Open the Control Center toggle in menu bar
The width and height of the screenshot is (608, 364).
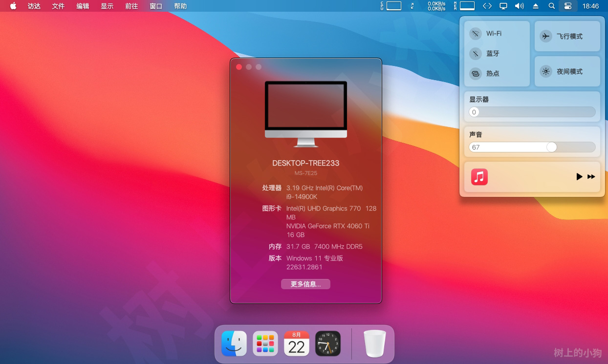click(567, 6)
